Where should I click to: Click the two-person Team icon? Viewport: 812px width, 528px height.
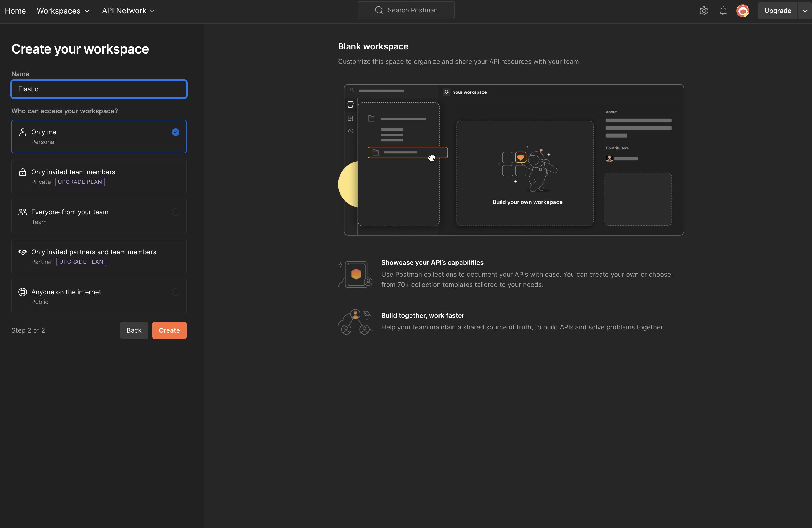pos(22,212)
